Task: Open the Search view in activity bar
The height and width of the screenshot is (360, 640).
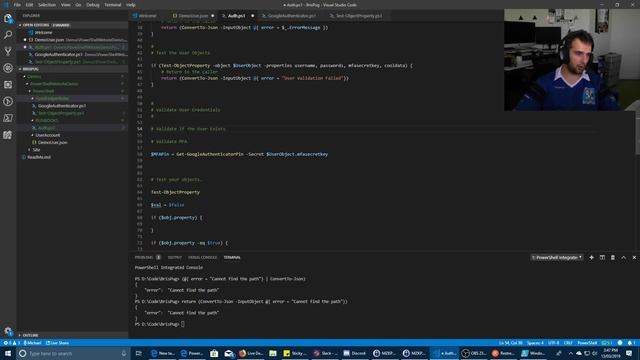Action: point(8,35)
